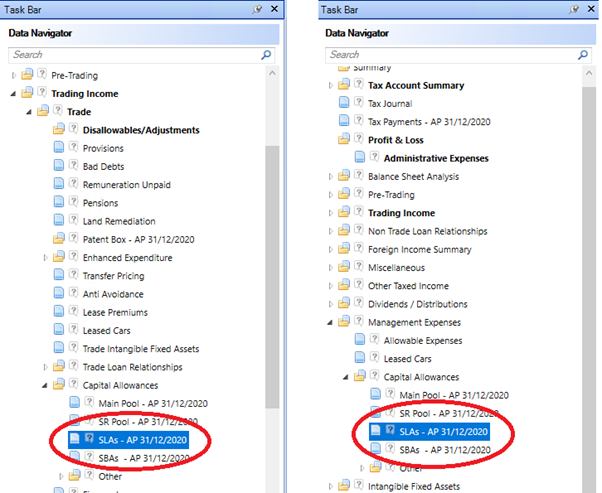Click the left Data Navigator search field
Viewport: 602px width, 493px height.
(x=141, y=55)
